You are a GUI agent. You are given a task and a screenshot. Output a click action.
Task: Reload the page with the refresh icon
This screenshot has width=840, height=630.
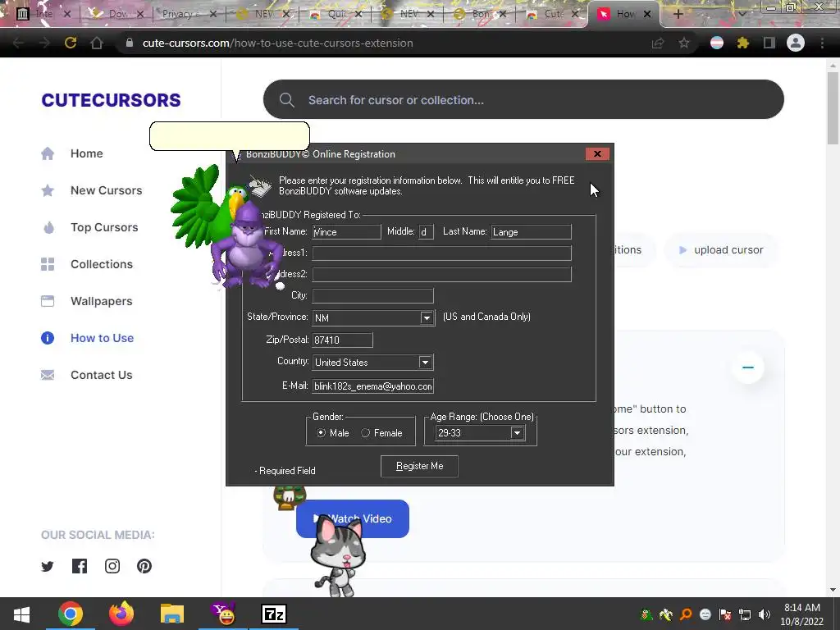[71, 43]
